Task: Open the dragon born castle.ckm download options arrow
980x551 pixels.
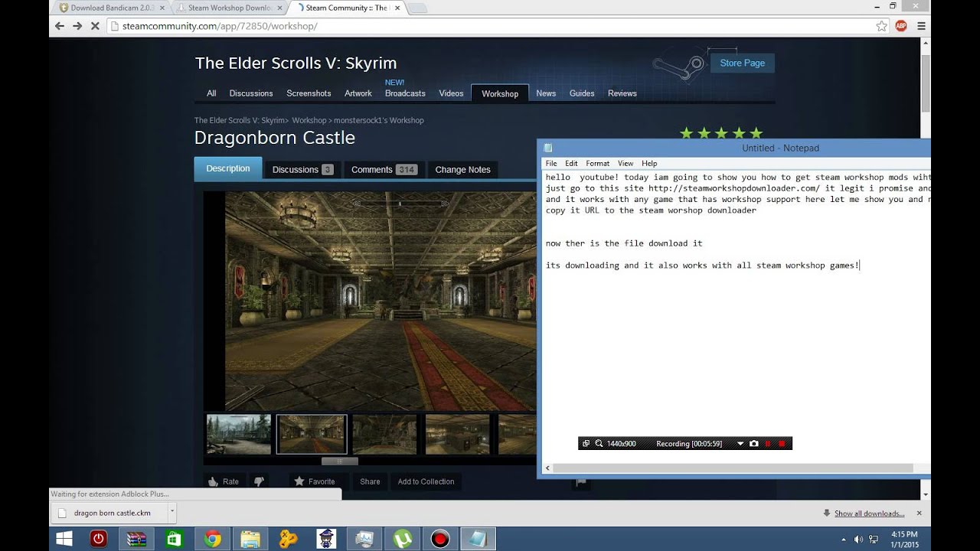Action: (x=172, y=512)
